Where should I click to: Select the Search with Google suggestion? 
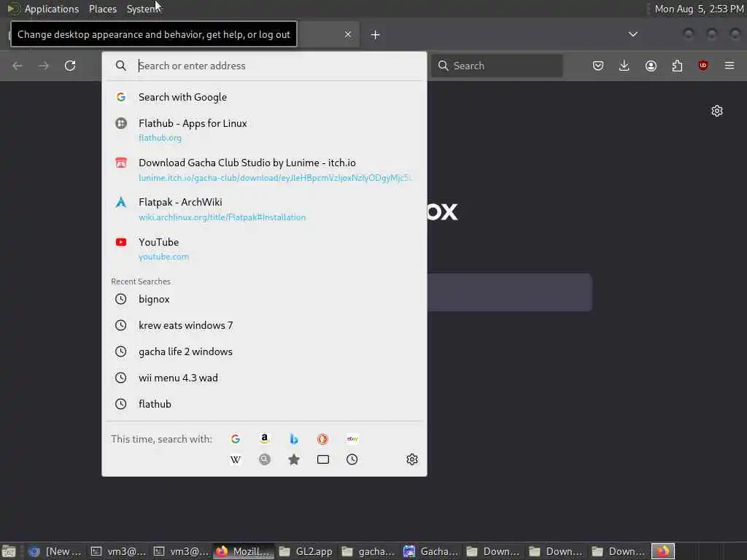[x=264, y=97]
